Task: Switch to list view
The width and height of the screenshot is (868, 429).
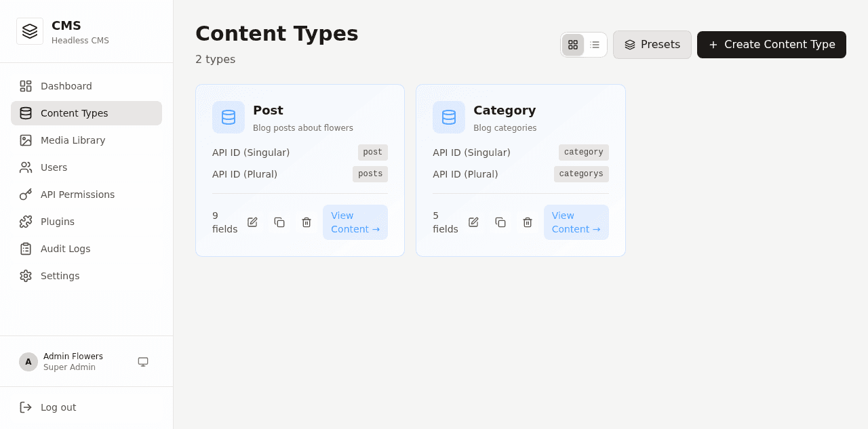Action: [595, 45]
